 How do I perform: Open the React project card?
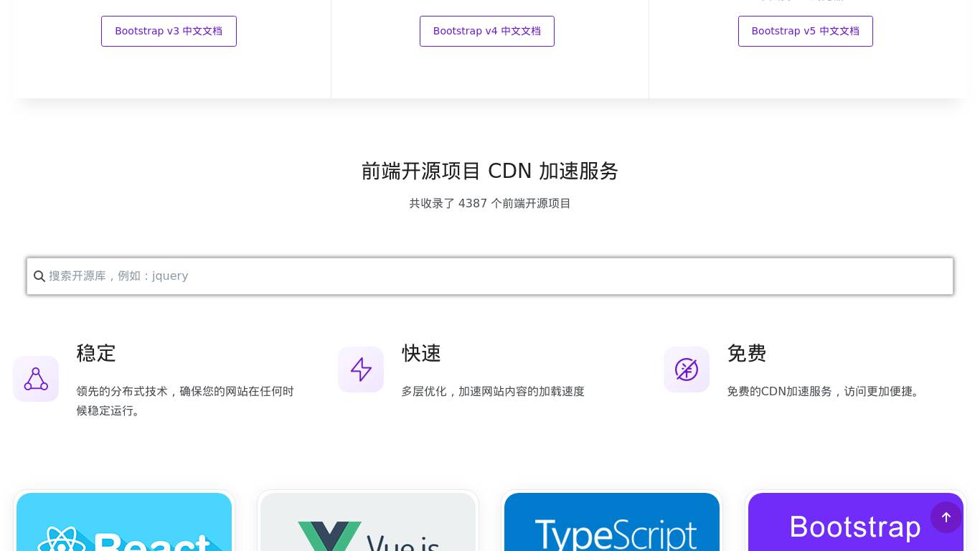(x=124, y=522)
